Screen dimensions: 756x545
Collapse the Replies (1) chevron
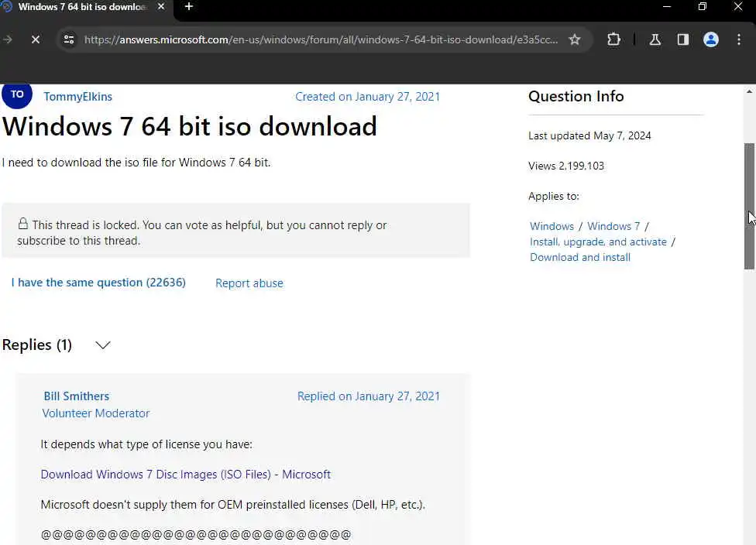(103, 345)
